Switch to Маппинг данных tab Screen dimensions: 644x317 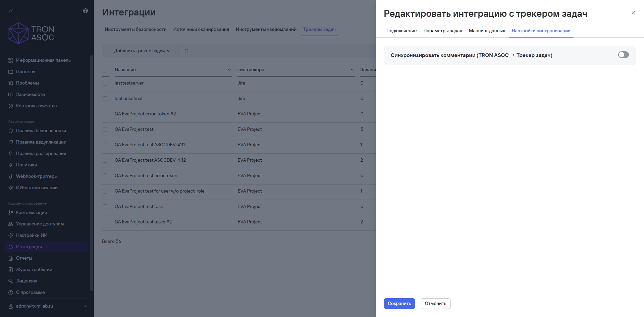point(487,31)
